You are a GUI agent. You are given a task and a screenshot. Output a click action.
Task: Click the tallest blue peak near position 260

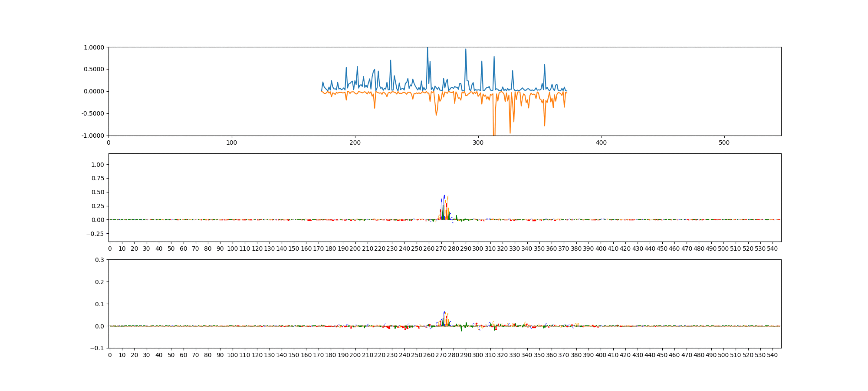[x=427, y=49]
